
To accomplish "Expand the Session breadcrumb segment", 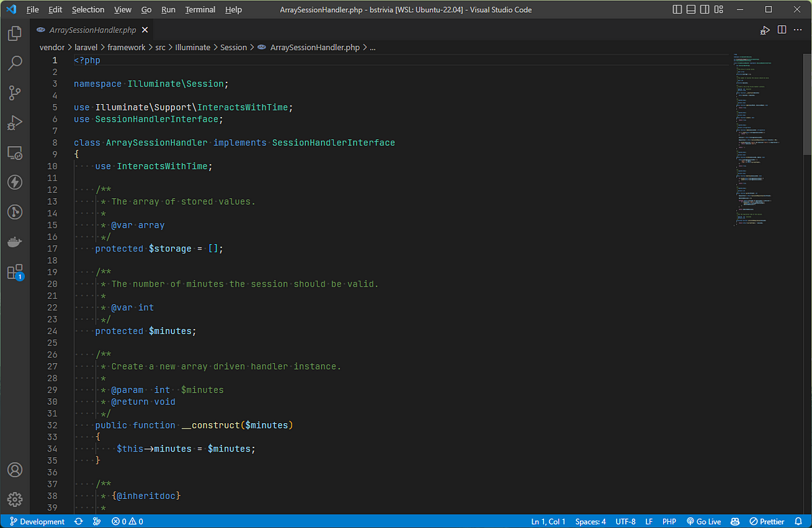I will tap(233, 47).
